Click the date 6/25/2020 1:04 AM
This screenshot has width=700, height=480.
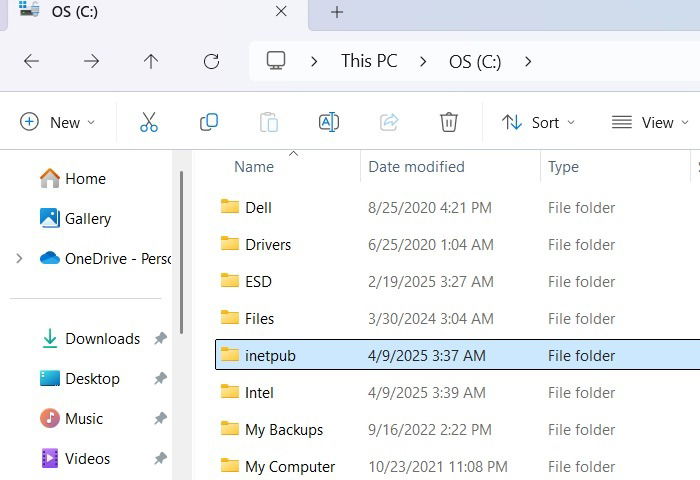coord(431,244)
